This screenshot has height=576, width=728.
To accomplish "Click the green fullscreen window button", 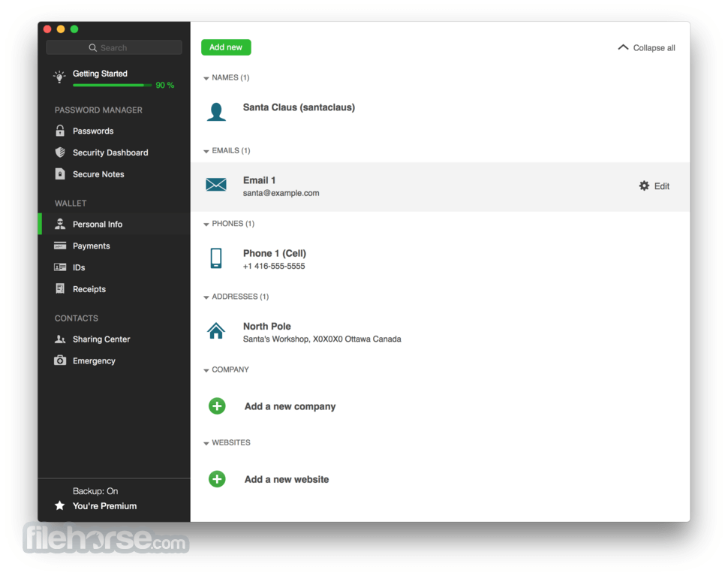I will point(74,29).
